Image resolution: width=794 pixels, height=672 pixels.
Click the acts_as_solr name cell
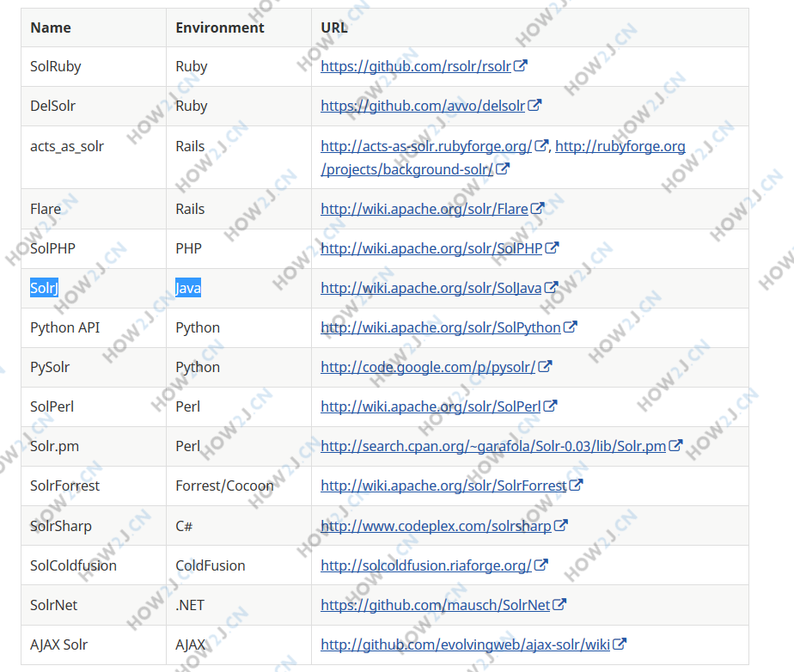[93, 157]
